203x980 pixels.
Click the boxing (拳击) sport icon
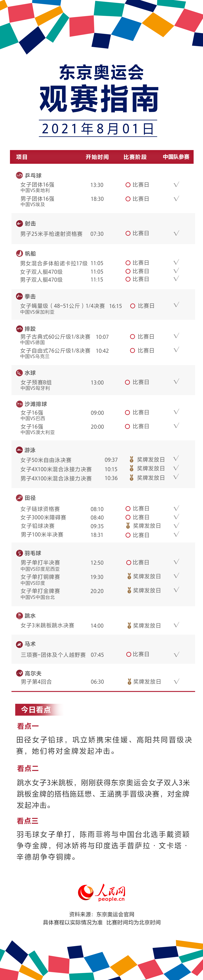point(19,296)
